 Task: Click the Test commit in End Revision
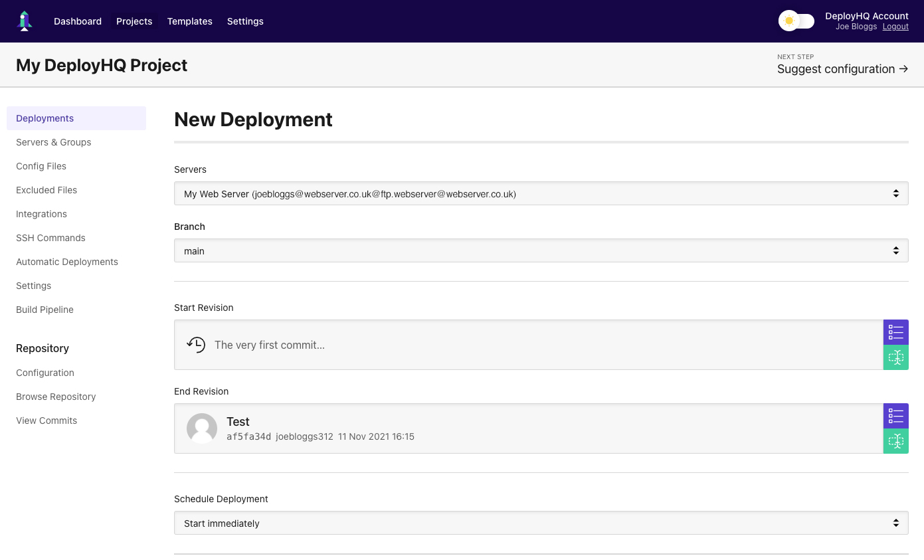(x=238, y=422)
